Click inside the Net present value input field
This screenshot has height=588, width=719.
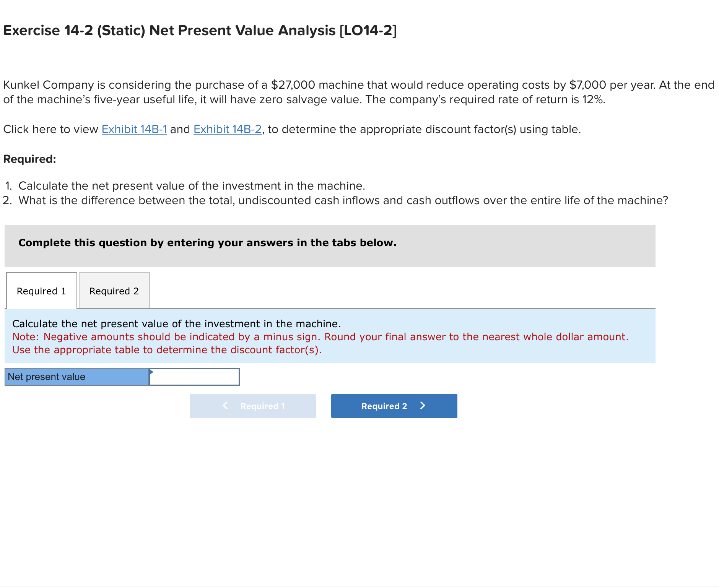tap(195, 377)
